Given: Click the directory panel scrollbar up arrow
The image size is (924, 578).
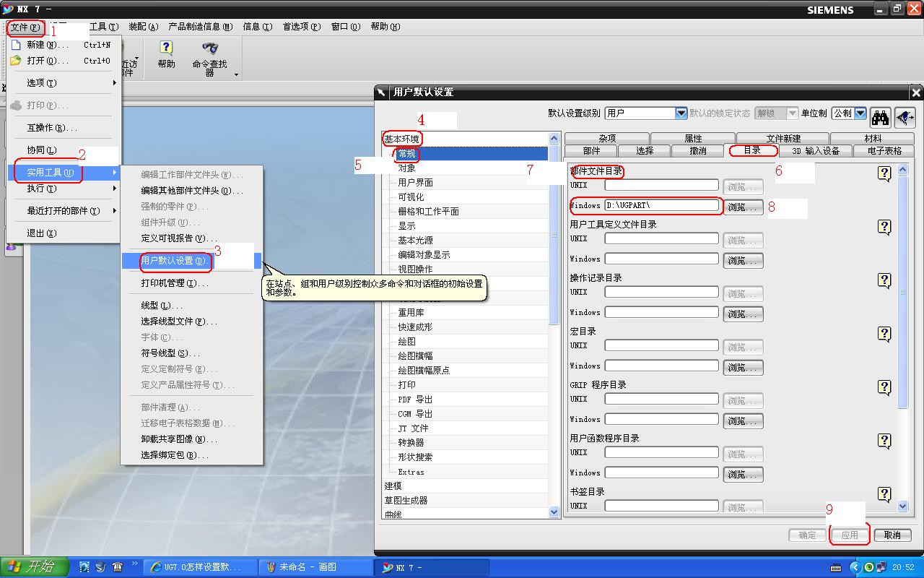Looking at the screenshot, I should [x=903, y=171].
